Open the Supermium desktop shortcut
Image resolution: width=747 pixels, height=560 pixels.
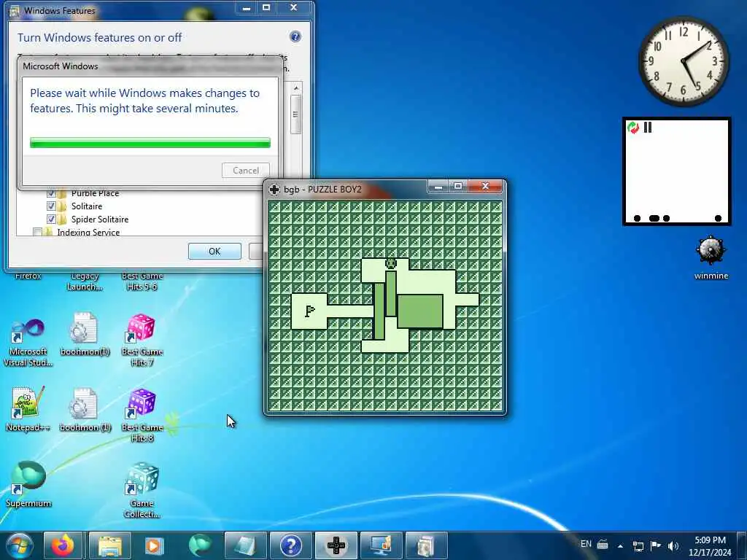28,484
